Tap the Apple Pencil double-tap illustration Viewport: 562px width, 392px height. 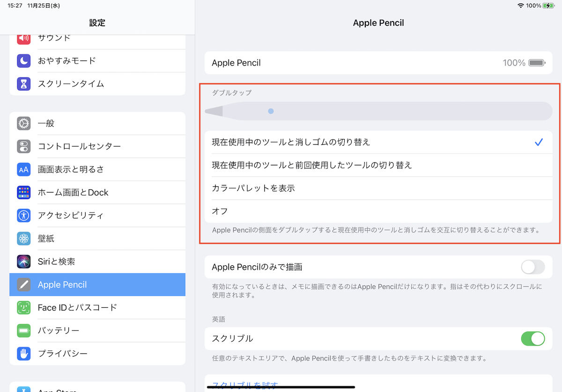coord(378,111)
